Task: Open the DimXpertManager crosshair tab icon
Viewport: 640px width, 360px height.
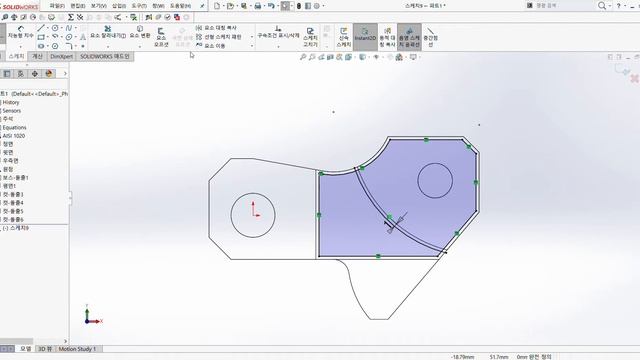Action: tap(35, 73)
